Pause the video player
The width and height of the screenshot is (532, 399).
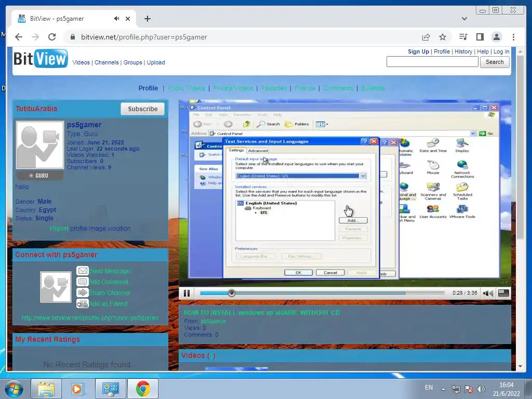[187, 293]
